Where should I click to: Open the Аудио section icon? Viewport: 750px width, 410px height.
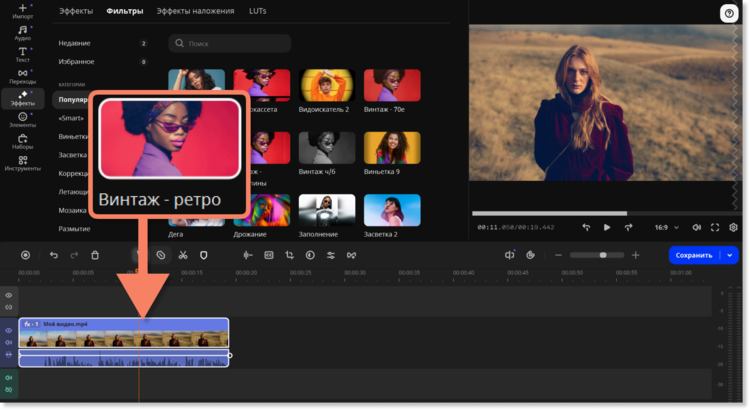click(22, 34)
